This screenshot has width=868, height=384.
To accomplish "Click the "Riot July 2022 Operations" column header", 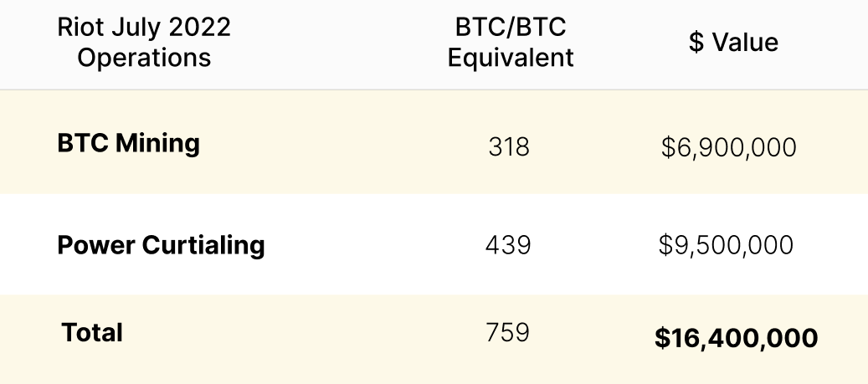I will (143, 42).
